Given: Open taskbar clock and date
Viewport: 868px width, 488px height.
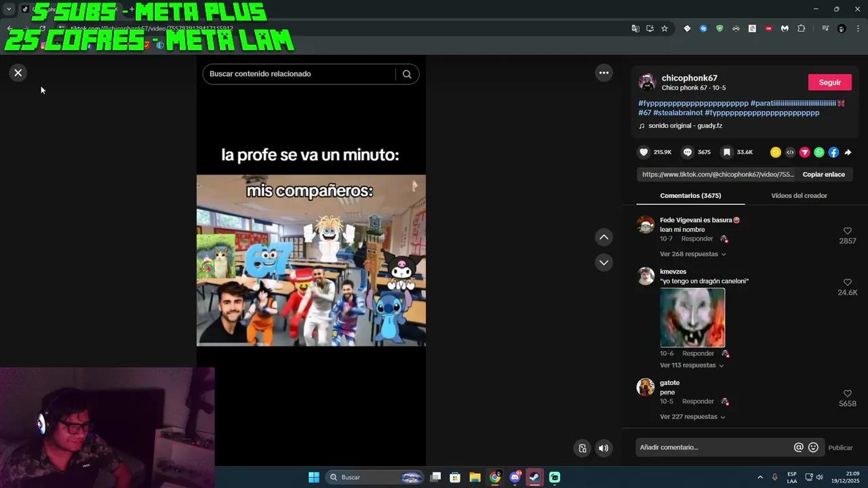Looking at the screenshot, I should coord(846,477).
